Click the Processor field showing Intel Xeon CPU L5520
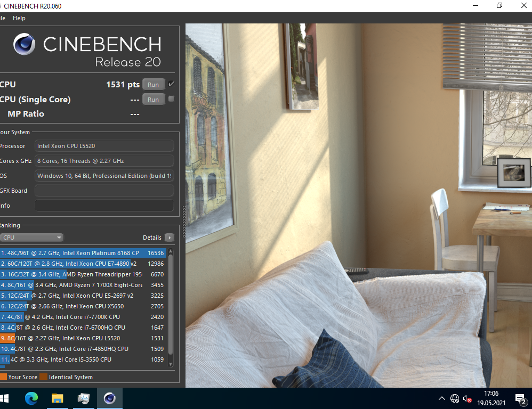Screen dimensions: 532x409 (104, 146)
